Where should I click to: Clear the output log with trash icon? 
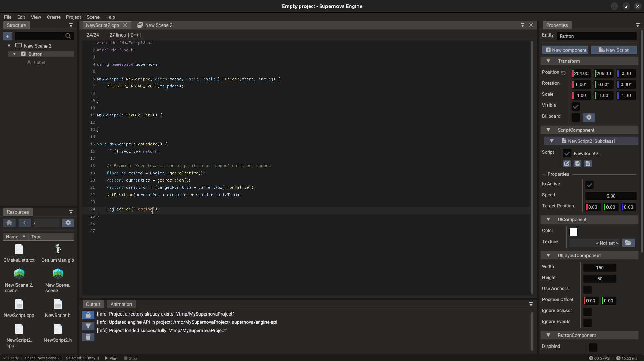tap(88, 337)
